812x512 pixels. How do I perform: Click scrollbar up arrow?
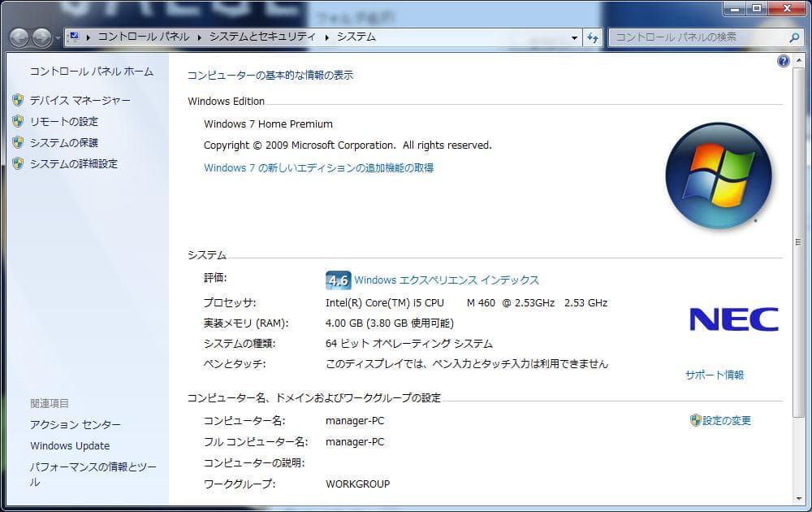(798, 60)
